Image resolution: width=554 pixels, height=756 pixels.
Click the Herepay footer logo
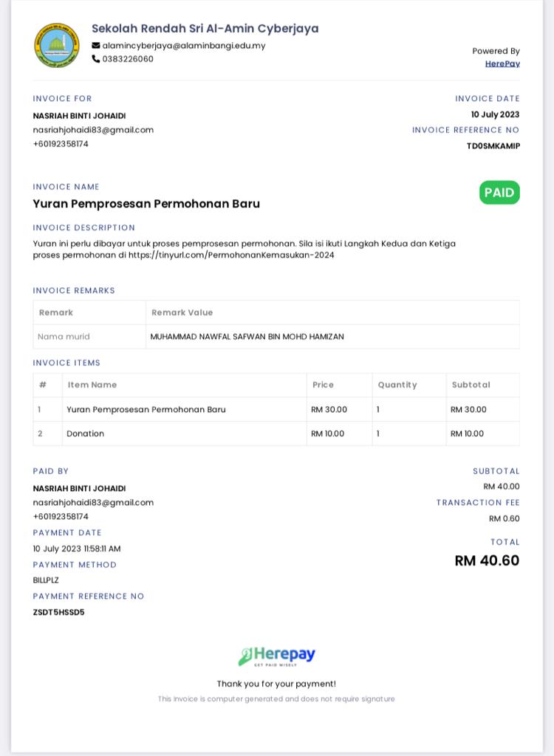tap(276, 656)
